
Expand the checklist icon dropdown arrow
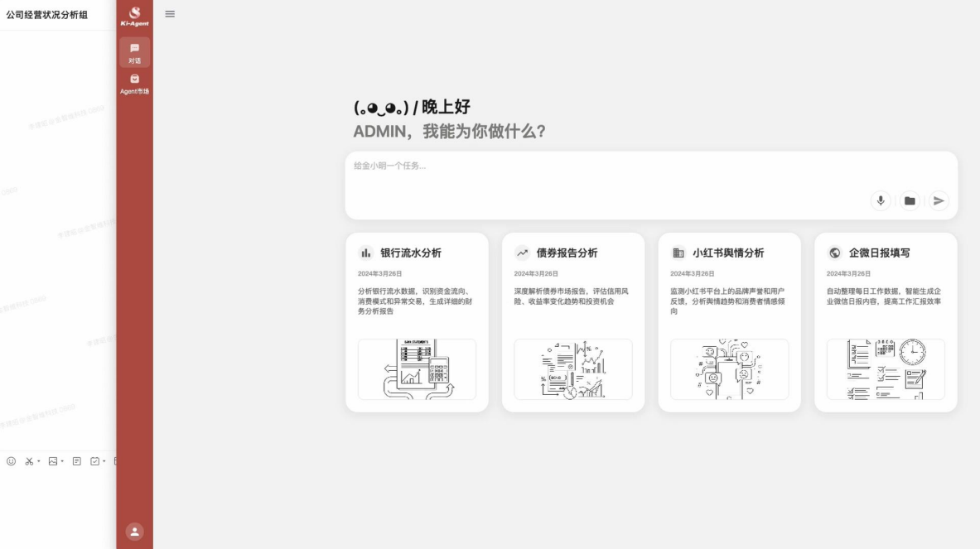104,461
